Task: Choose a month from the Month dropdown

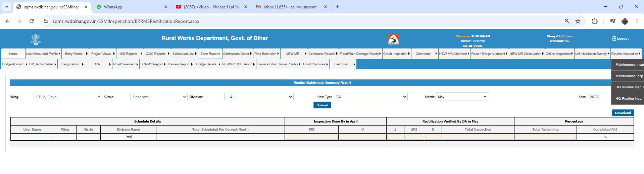Action: 462,97
